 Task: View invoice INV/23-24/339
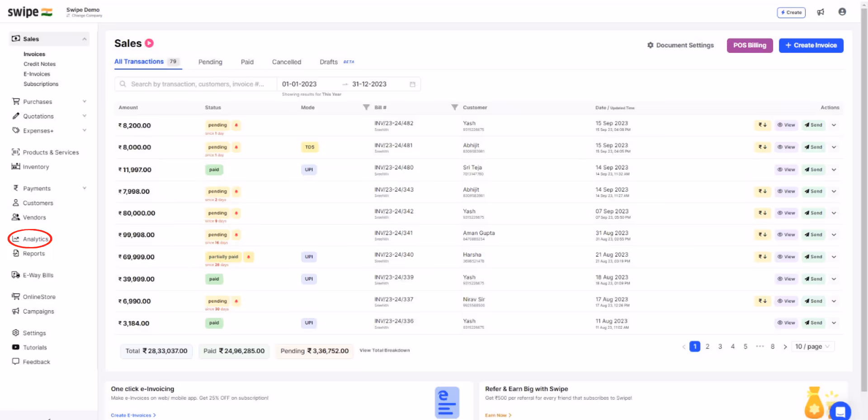(786, 279)
